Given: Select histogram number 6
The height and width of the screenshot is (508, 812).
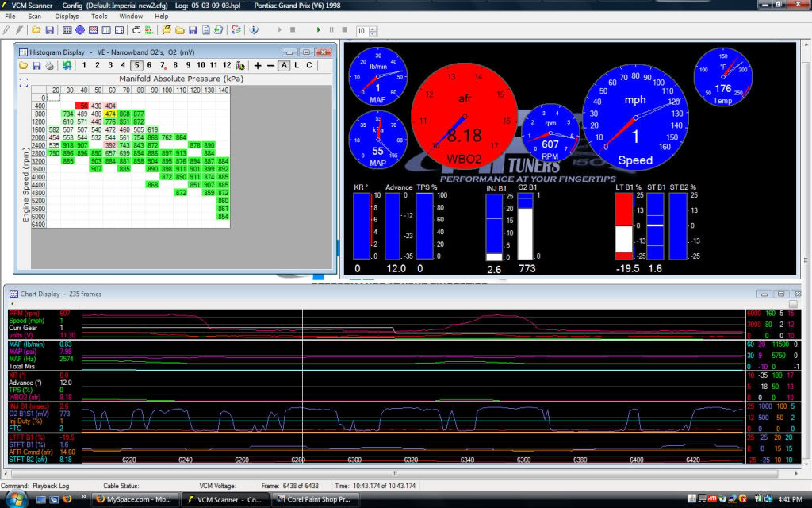Looking at the screenshot, I should 149,65.
